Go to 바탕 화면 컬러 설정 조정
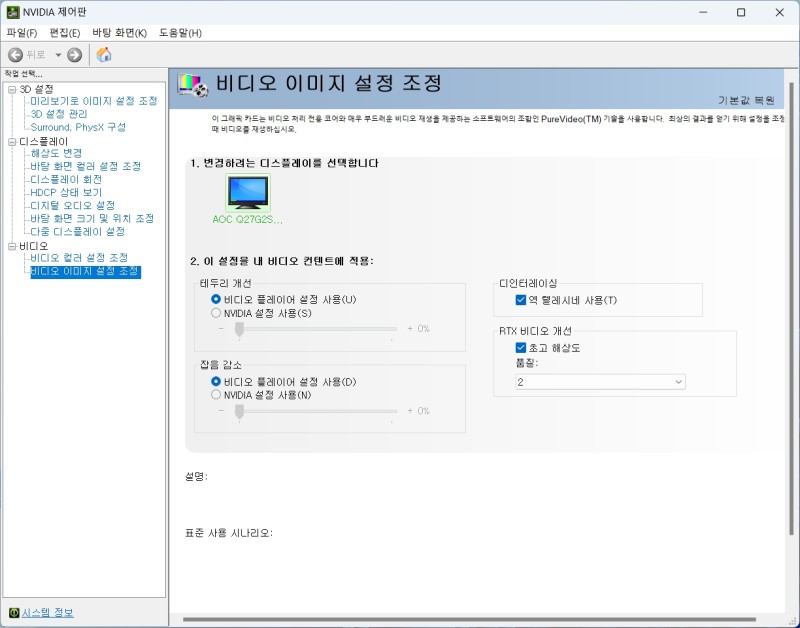The width and height of the screenshot is (800, 628). 86,166
